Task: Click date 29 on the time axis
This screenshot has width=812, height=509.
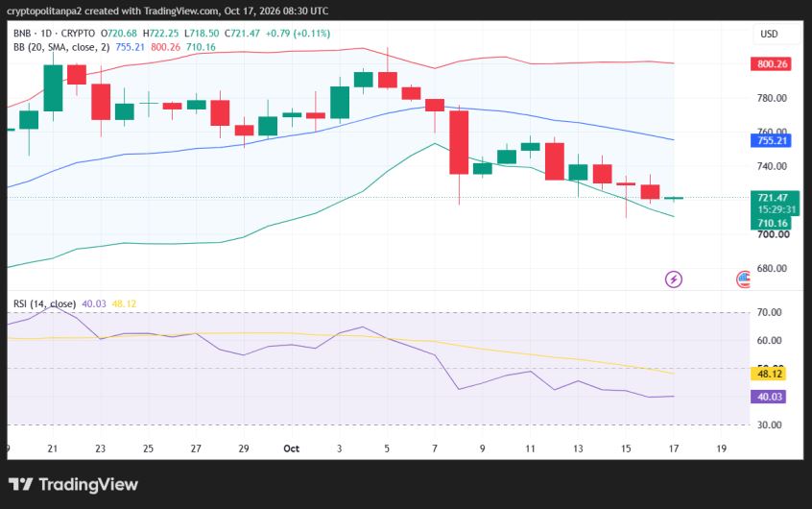Action: tap(244, 448)
